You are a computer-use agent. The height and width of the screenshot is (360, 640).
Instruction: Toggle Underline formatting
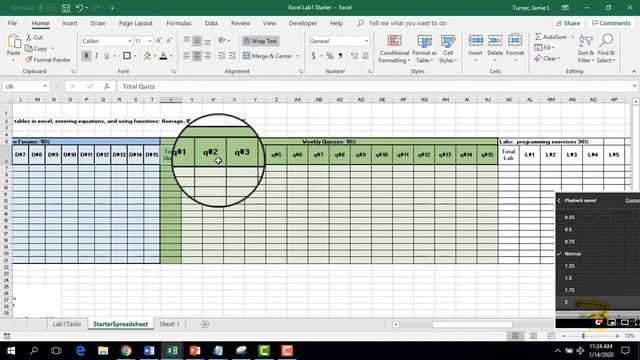pos(107,56)
